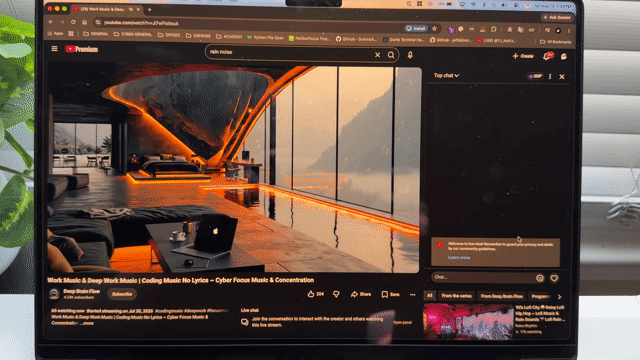Click the Install app button in address bar
640x360 pixels.
[416, 28]
